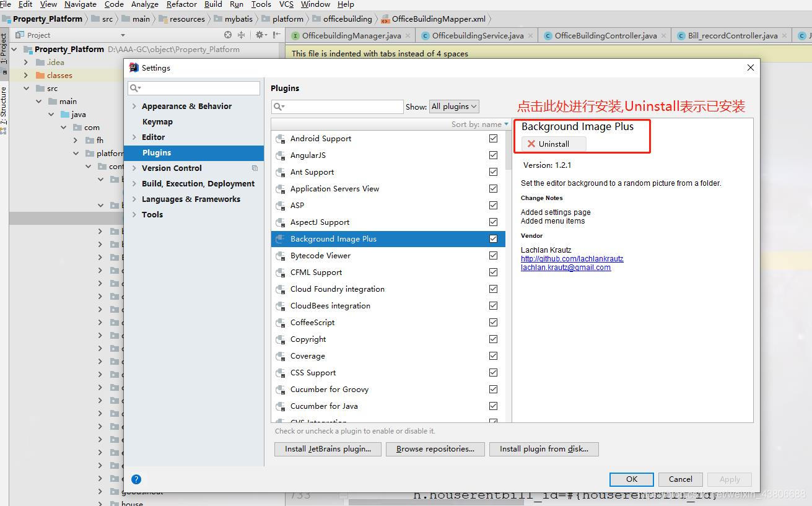Close the OfficebuildingService.java tab

[530, 36]
